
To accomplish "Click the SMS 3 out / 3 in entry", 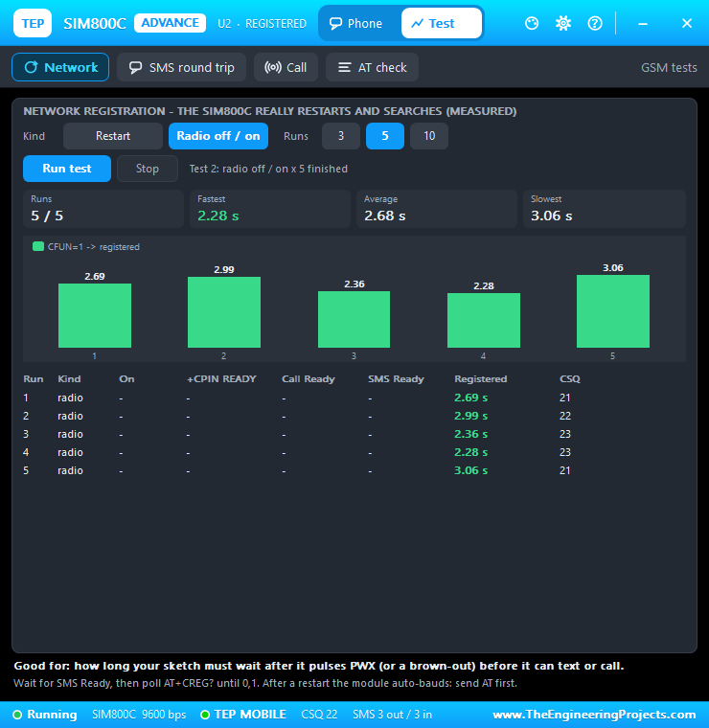I will point(392,715).
